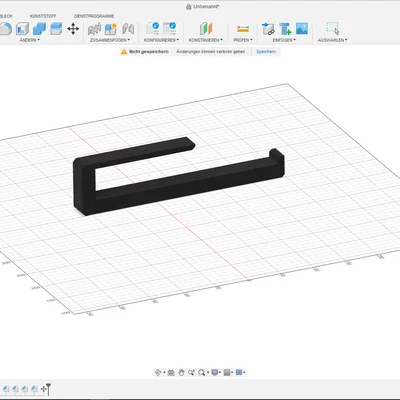Click the Insert Derive icon in EINFÜGEN
The width and height of the screenshot is (400, 400).
click(268, 29)
